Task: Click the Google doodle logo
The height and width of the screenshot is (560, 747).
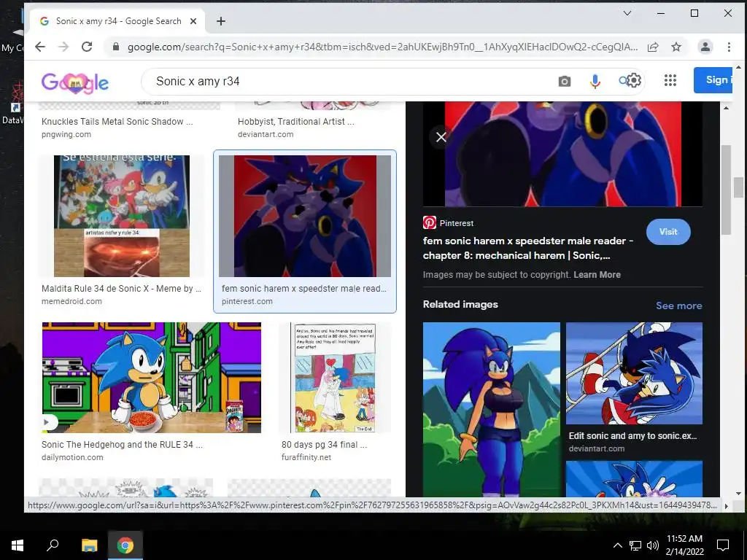Action: click(x=75, y=83)
